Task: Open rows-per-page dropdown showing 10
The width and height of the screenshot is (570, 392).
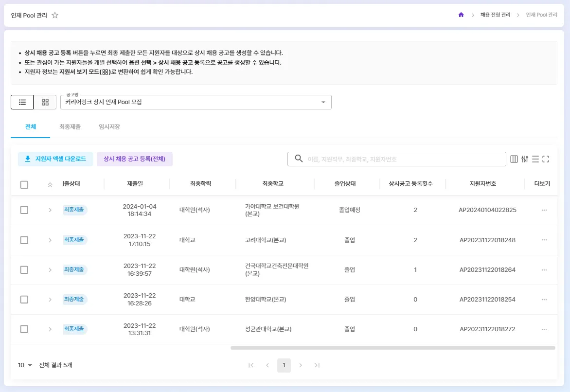Action: (25, 365)
